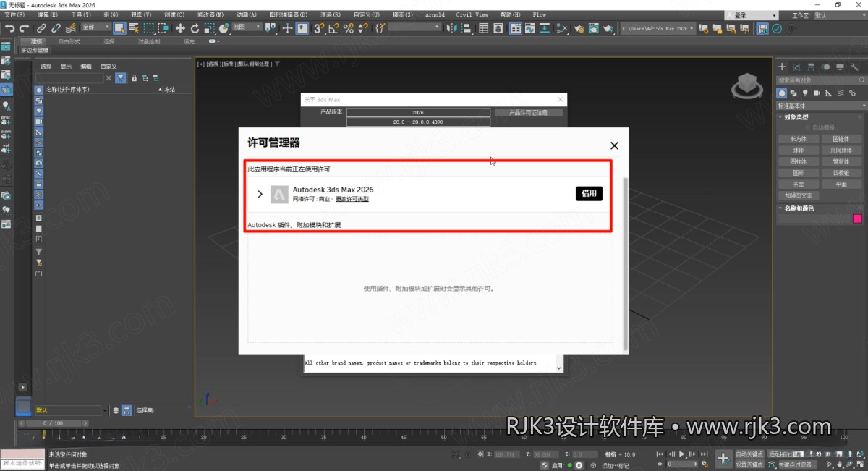Click the Align tool icon
Viewport: 868px width, 471px height.
(x=467, y=28)
